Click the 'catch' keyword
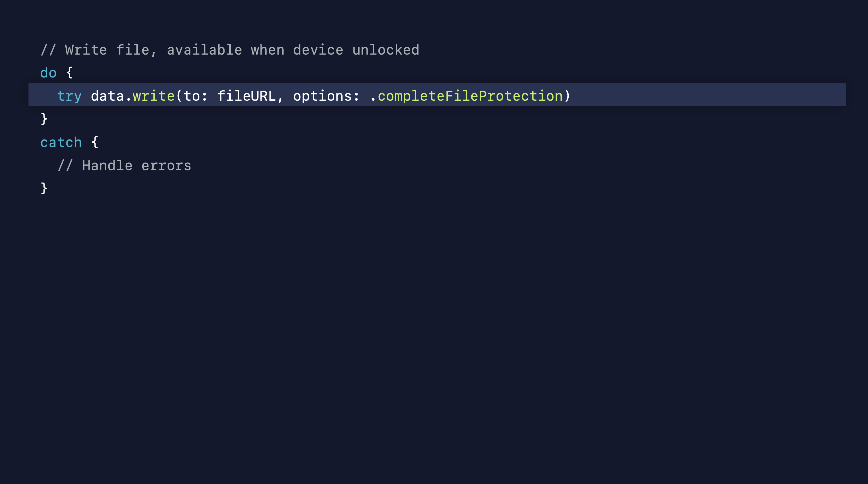This screenshot has height=484, width=868. coord(61,142)
